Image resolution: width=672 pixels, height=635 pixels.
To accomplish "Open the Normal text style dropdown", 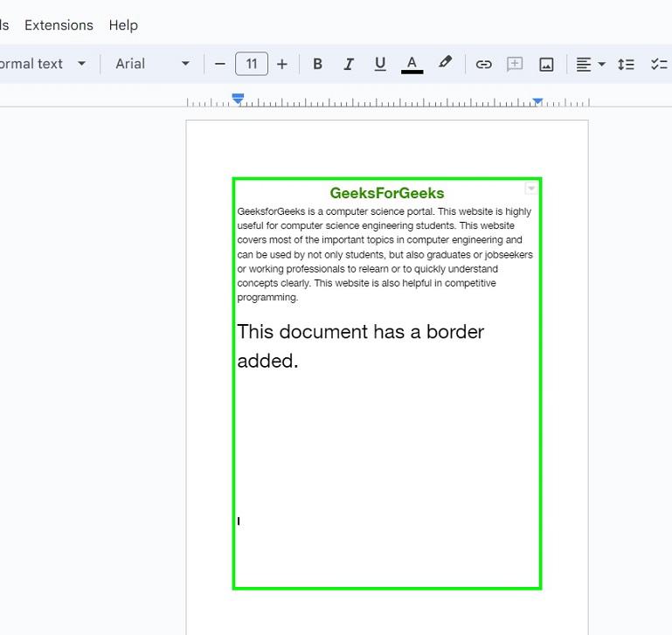I will (42, 64).
